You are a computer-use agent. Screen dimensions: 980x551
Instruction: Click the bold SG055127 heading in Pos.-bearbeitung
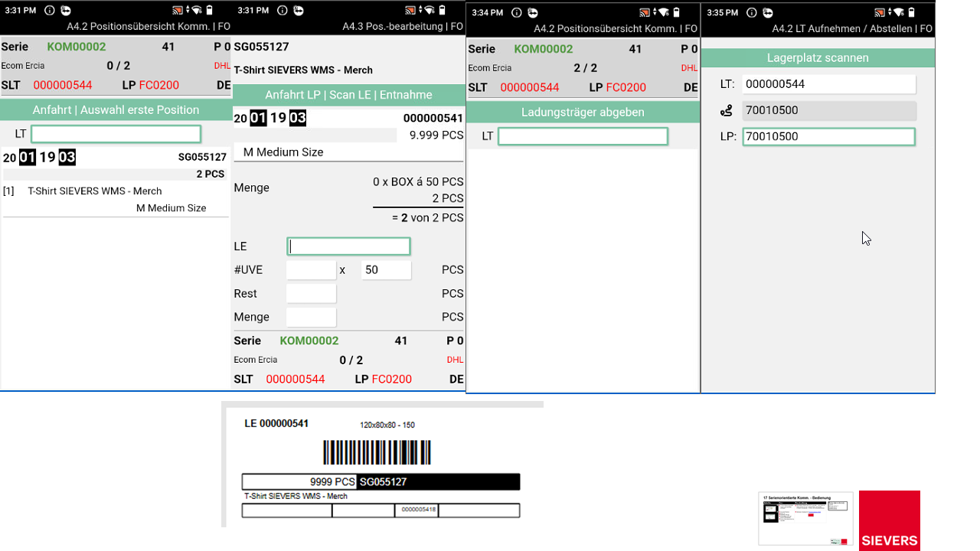261,47
